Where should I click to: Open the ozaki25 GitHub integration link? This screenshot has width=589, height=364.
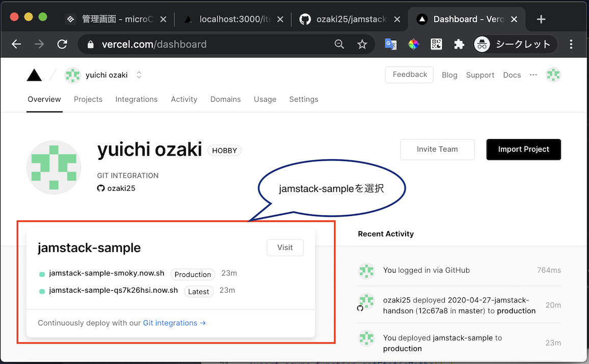coord(117,188)
